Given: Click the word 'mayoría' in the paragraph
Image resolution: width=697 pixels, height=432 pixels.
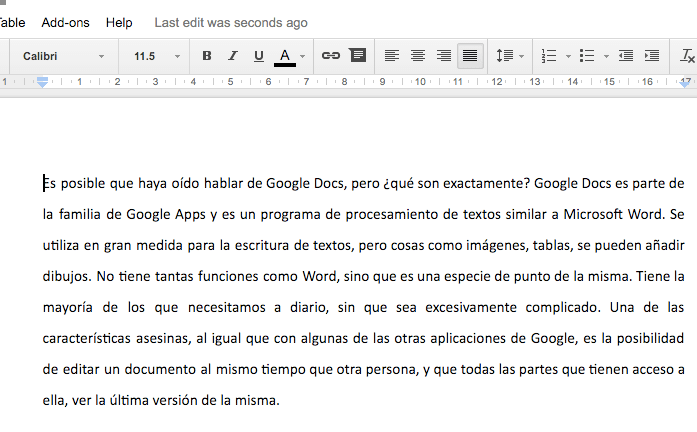Looking at the screenshot, I should pyautogui.click(x=68, y=308).
